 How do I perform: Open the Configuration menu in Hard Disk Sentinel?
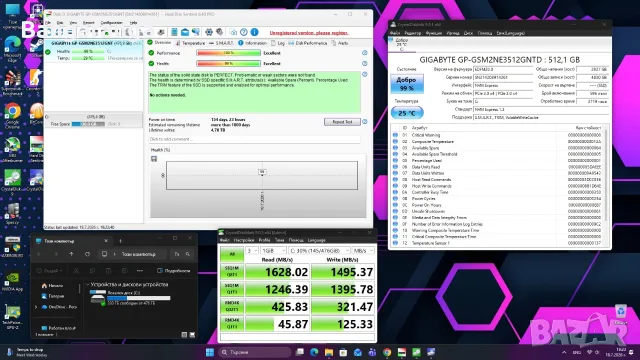[x=111, y=23]
